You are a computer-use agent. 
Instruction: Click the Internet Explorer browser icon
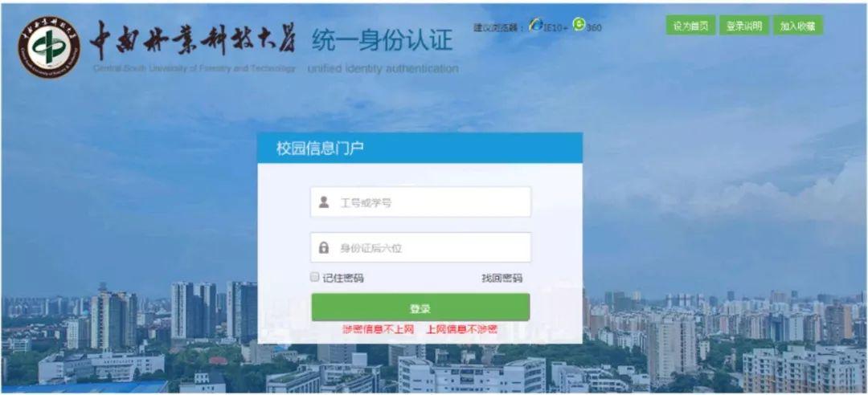coord(536,25)
